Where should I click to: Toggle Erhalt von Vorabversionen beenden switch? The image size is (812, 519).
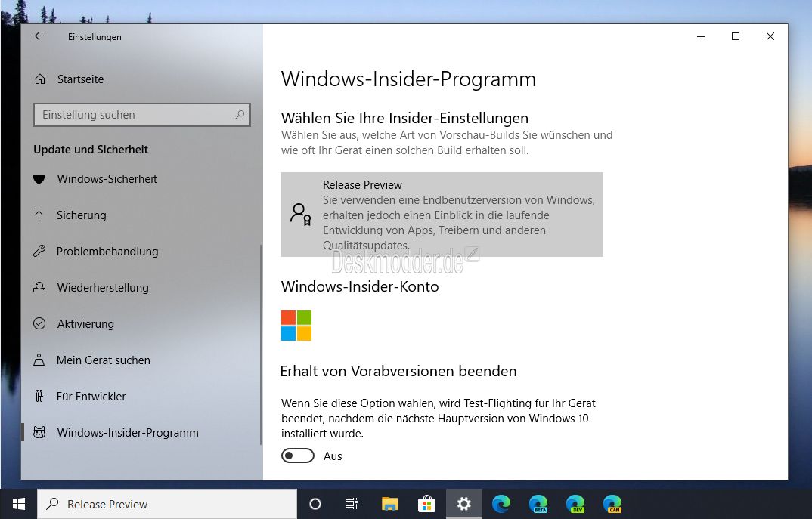click(298, 456)
